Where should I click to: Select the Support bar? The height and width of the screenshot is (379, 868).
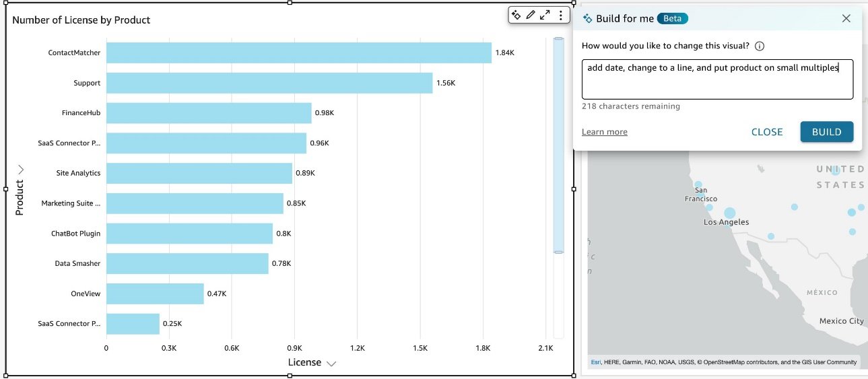pyautogui.click(x=269, y=83)
